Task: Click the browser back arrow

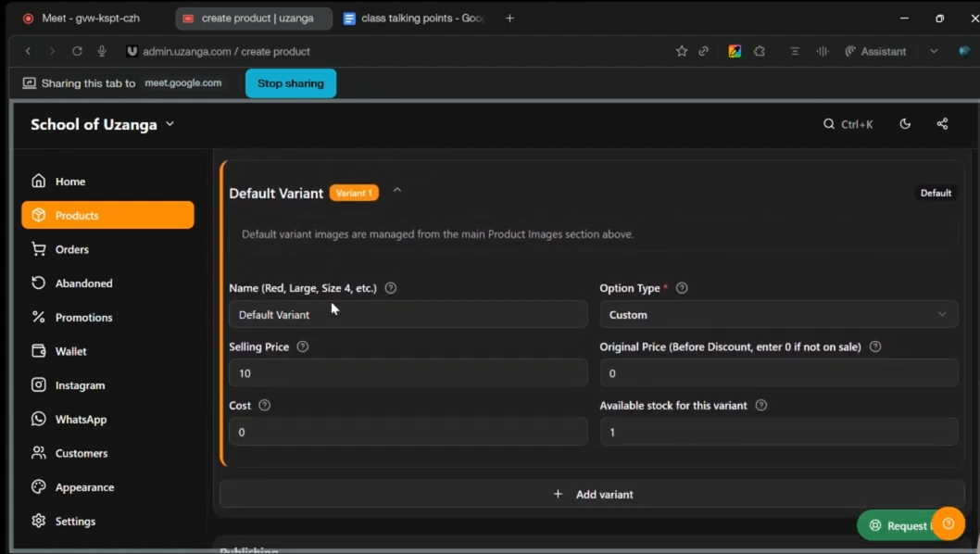Action: 28,51
